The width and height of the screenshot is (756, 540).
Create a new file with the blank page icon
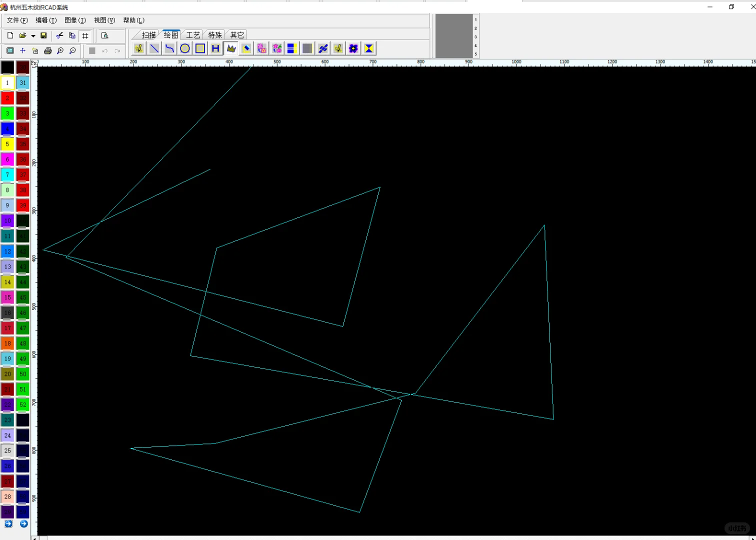click(10, 35)
